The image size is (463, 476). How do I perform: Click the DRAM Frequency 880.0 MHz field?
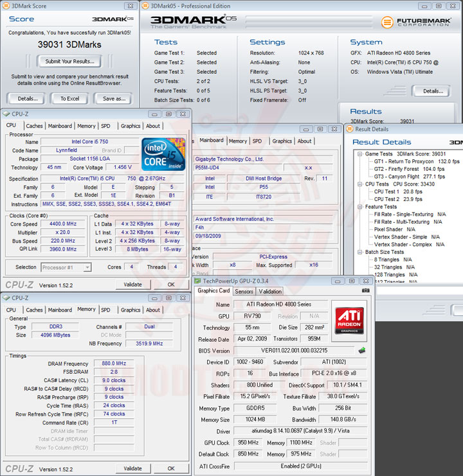point(114,364)
